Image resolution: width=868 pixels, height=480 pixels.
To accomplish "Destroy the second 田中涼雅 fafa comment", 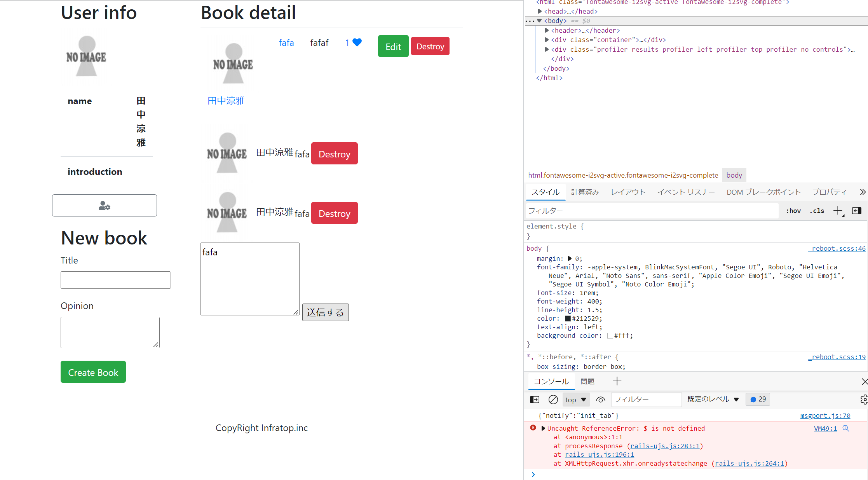I will tap(335, 213).
